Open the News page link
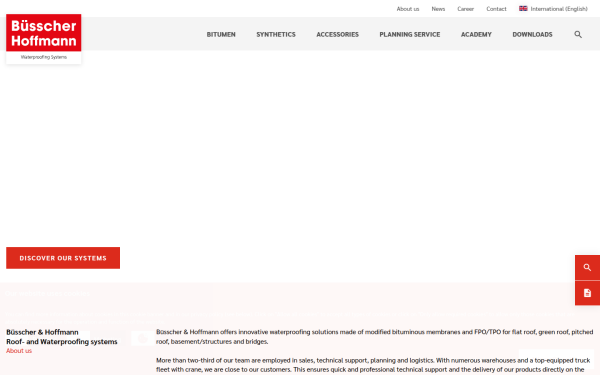Screen dimensions: 600x375 438,9
